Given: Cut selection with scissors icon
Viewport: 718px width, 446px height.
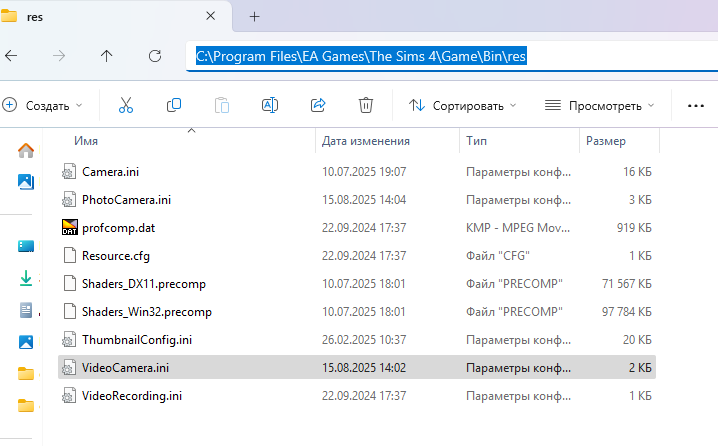Looking at the screenshot, I should pyautogui.click(x=125, y=105).
